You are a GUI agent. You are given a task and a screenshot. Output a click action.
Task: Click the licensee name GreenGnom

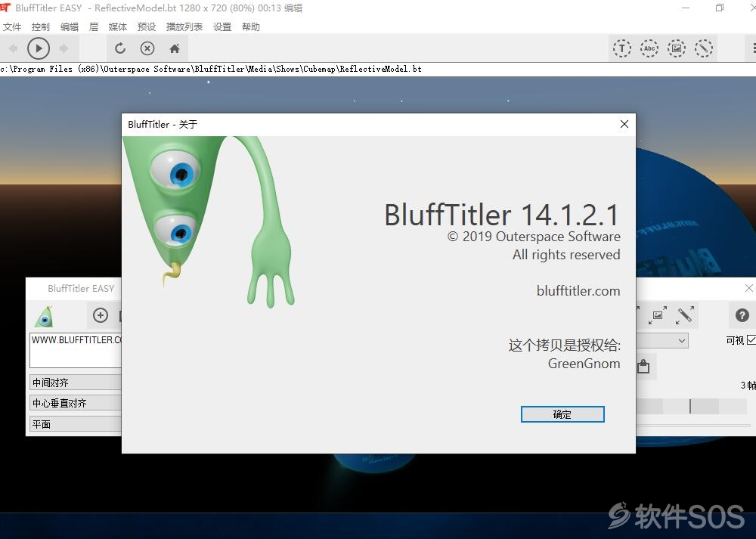(584, 364)
